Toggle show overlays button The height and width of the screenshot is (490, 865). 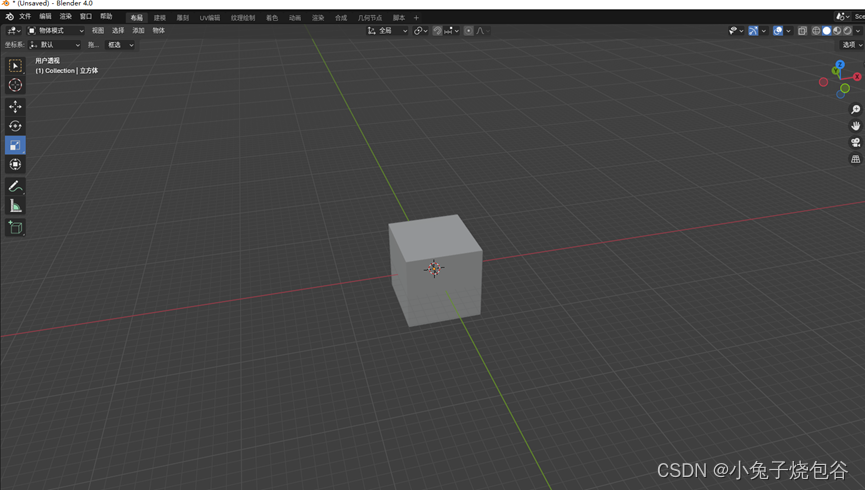(x=778, y=31)
